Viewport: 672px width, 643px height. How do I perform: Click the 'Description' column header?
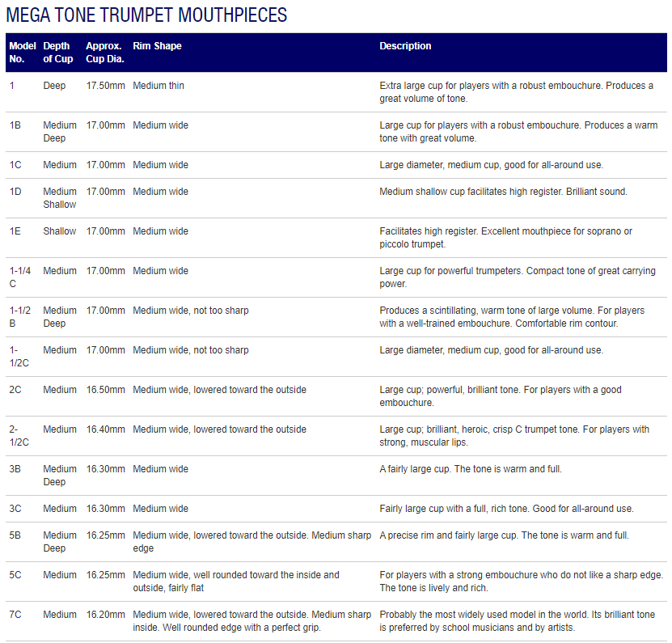[x=405, y=46]
